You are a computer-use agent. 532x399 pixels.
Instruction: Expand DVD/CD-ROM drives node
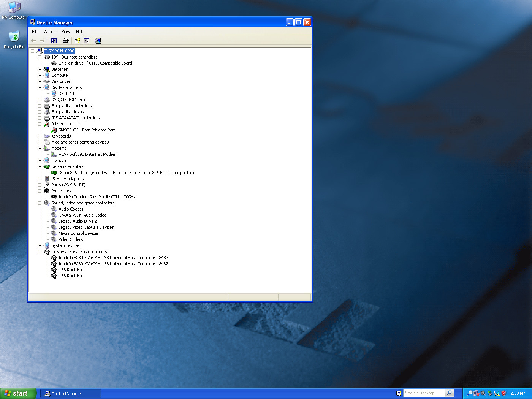coord(40,100)
